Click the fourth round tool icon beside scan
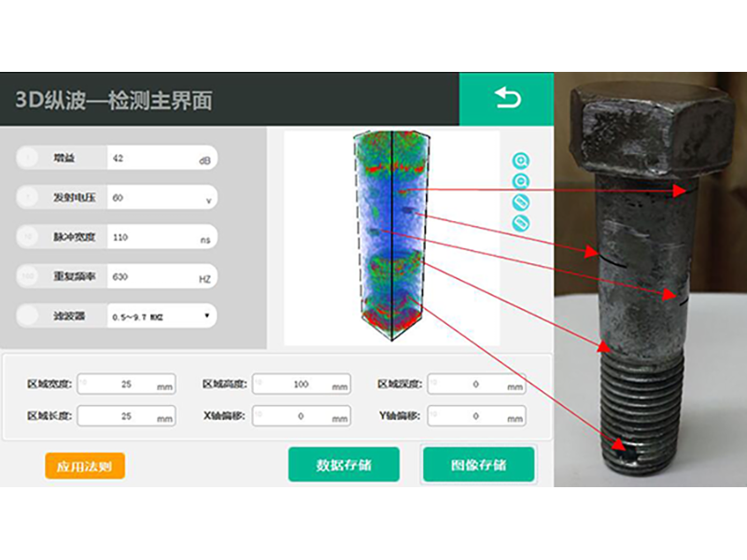Viewport: 747px width, 560px height. coord(520,223)
